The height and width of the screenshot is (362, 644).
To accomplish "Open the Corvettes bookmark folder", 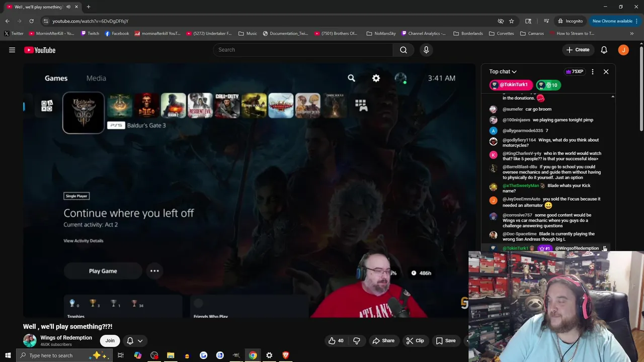I will [502, 34].
